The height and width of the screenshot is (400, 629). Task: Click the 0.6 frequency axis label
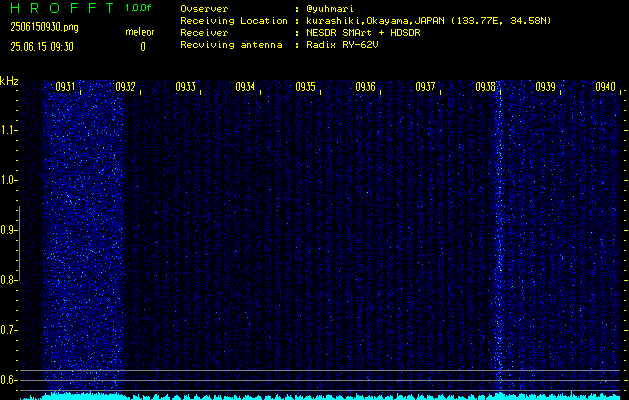(x=7, y=380)
